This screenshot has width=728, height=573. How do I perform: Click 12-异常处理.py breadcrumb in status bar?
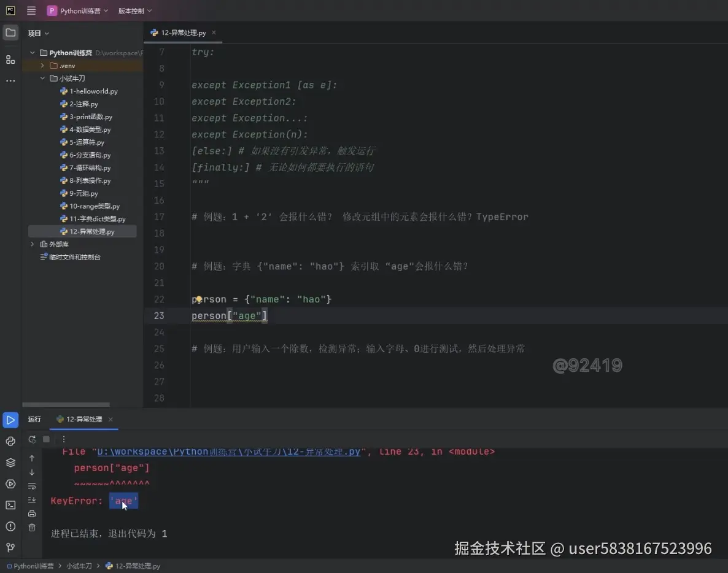[x=133, y=566]
